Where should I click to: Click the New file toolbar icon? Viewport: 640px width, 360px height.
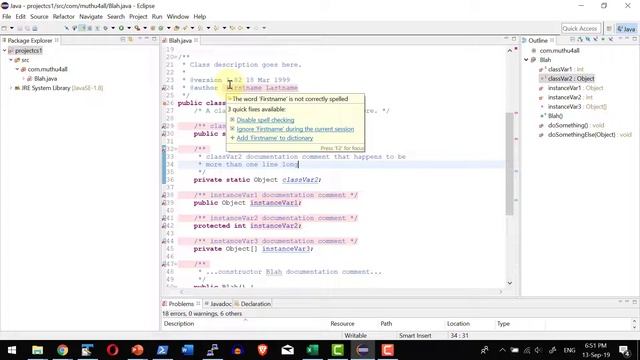[4, 28]
